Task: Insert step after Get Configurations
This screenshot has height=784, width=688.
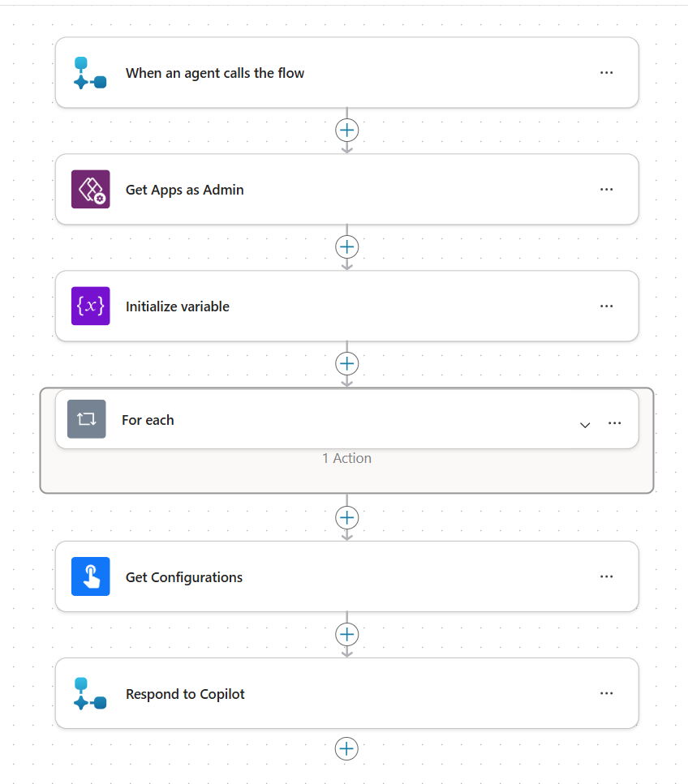Action: pos(347,633)
